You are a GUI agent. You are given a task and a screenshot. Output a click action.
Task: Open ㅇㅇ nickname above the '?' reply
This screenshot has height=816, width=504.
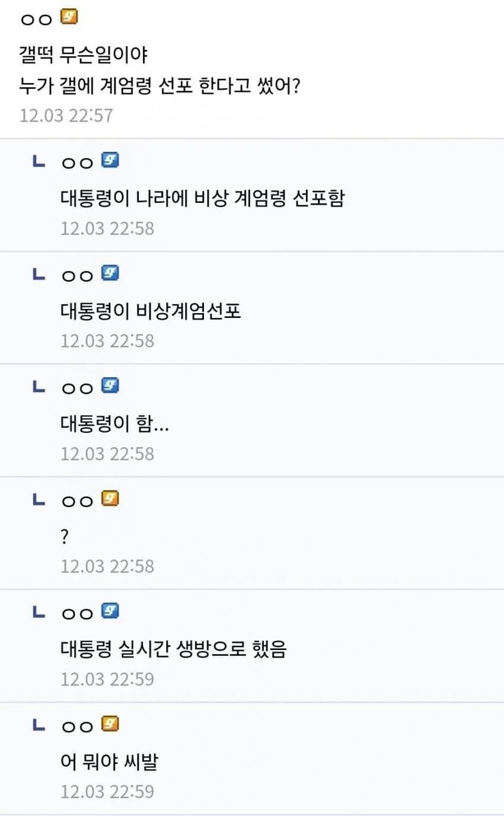[78, 501]
